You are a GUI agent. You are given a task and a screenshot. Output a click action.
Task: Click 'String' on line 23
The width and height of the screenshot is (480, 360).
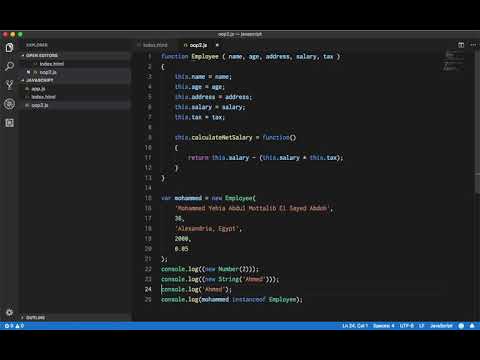click(x=228, y=279)
